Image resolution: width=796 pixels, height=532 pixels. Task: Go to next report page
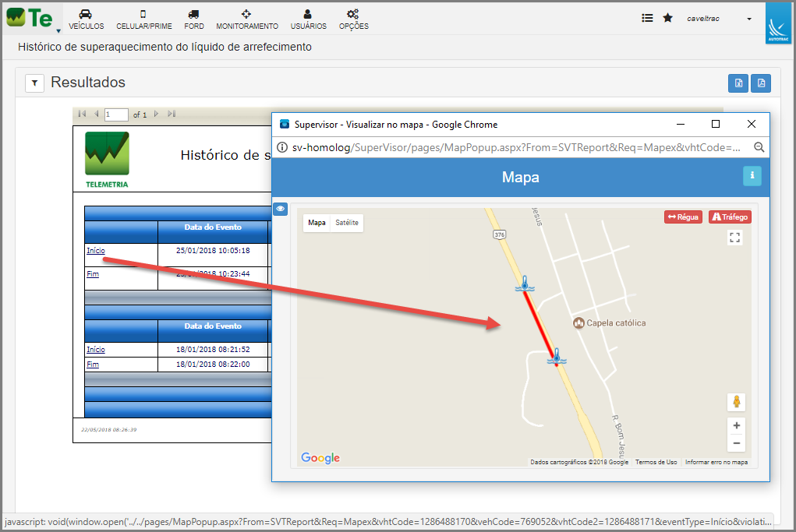coord(157,114)
